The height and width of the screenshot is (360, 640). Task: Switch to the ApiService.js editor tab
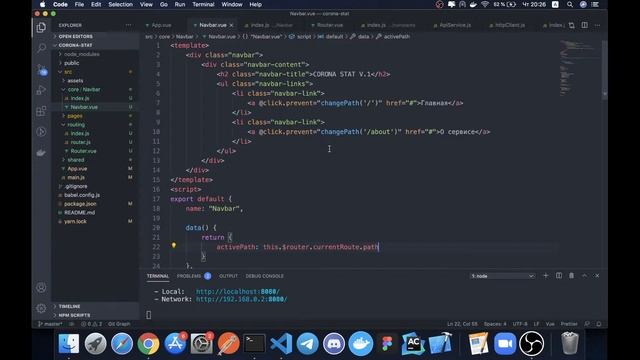(x=454, y=25)
